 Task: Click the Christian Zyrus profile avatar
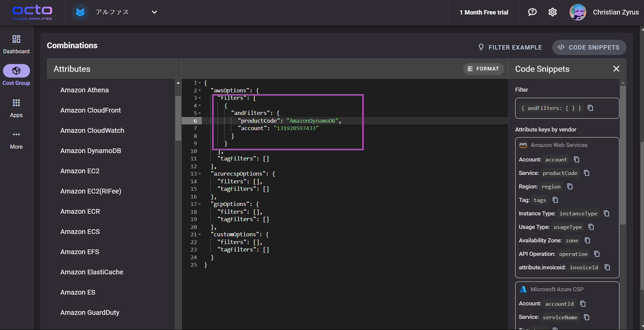578,12
